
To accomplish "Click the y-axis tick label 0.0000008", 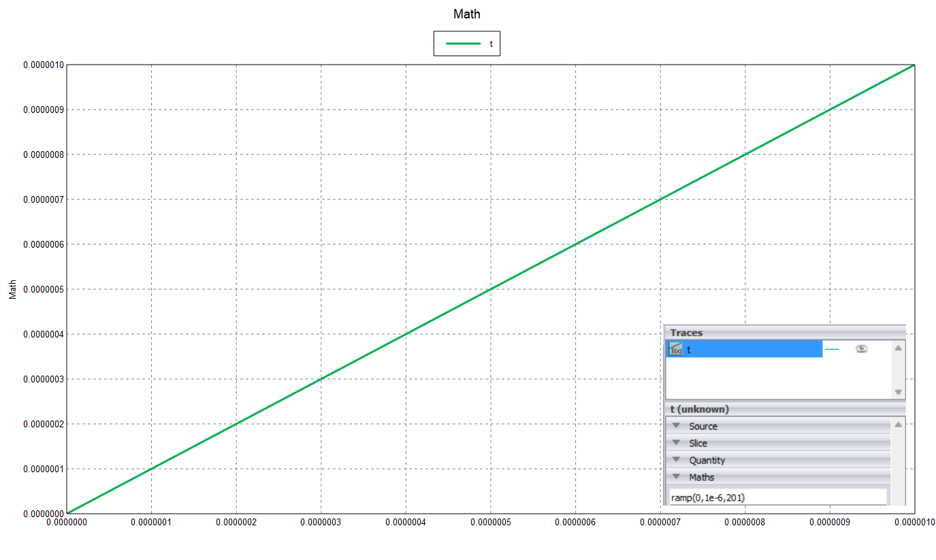I will (x=44, y=154).
